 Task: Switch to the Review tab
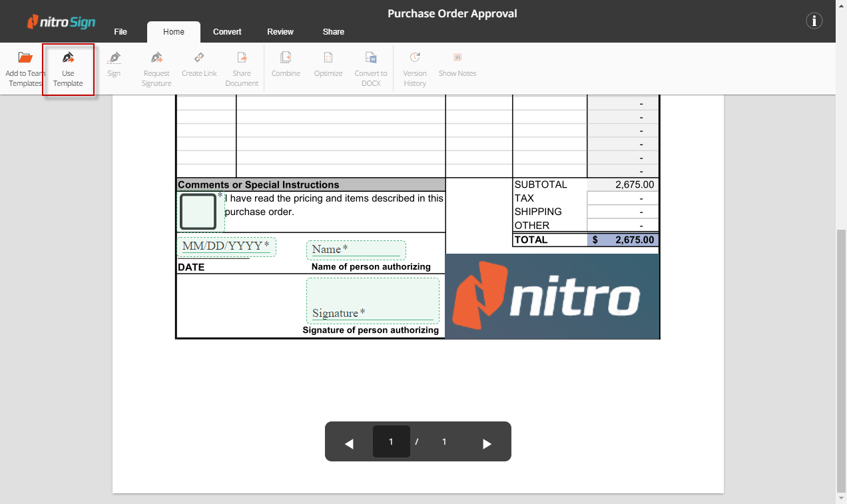pos(280,32)
